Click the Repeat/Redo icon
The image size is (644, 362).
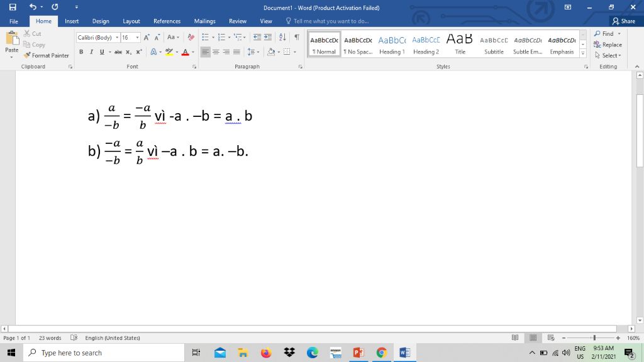click(x=55, y=7)
